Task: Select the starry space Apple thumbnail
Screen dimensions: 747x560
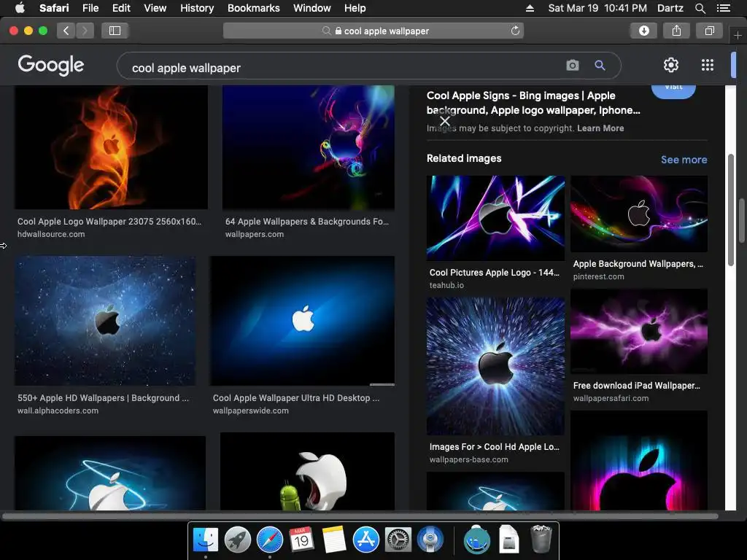Action: 105,321
